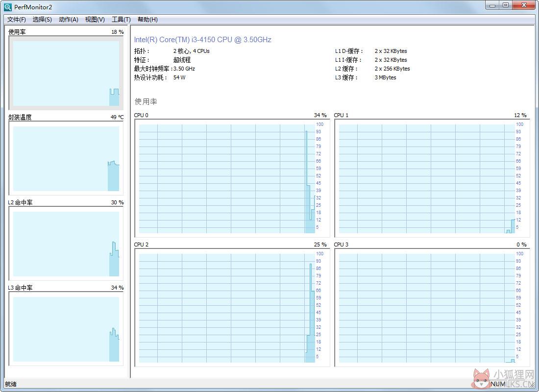Open the 工具(T) menu
This screenshot has width=539, height=392.
point(121,19)
